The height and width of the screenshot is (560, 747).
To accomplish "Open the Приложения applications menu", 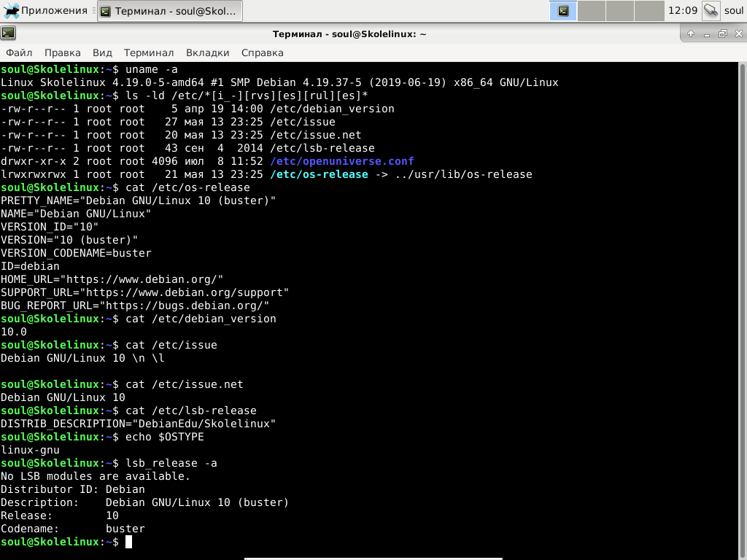I will (44, 10).
